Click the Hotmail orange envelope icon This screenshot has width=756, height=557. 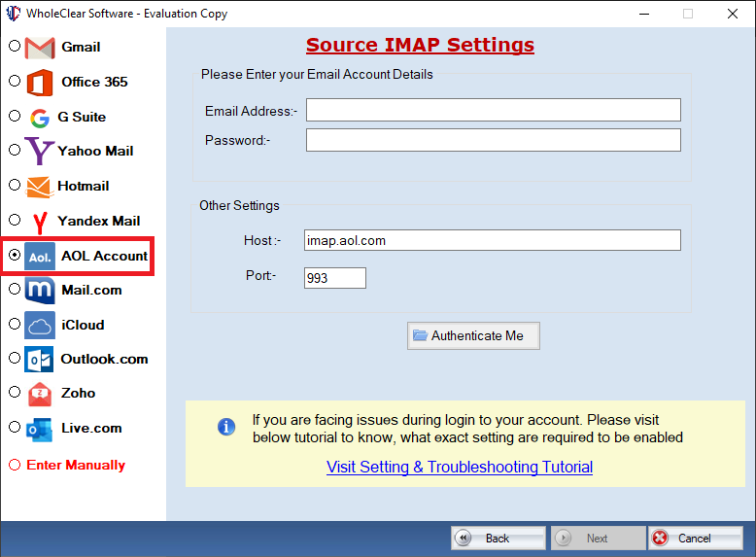click(39, 187)
